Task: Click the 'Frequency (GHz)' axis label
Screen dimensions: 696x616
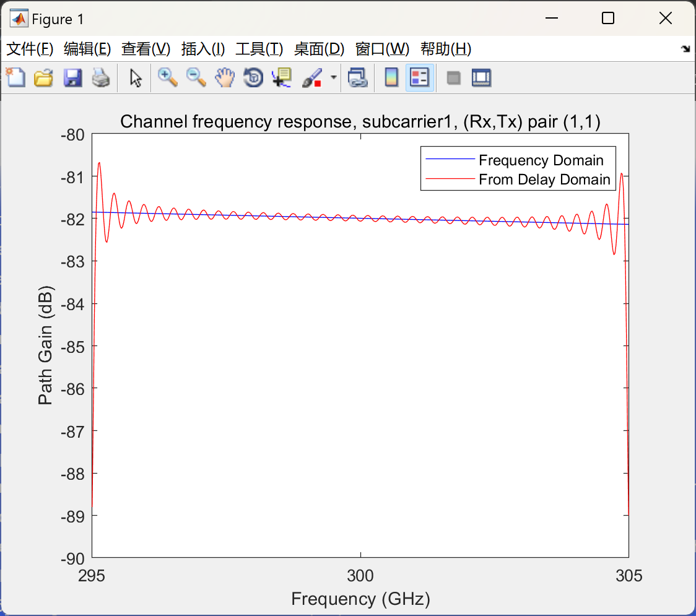Action: (x=360, y=599)
